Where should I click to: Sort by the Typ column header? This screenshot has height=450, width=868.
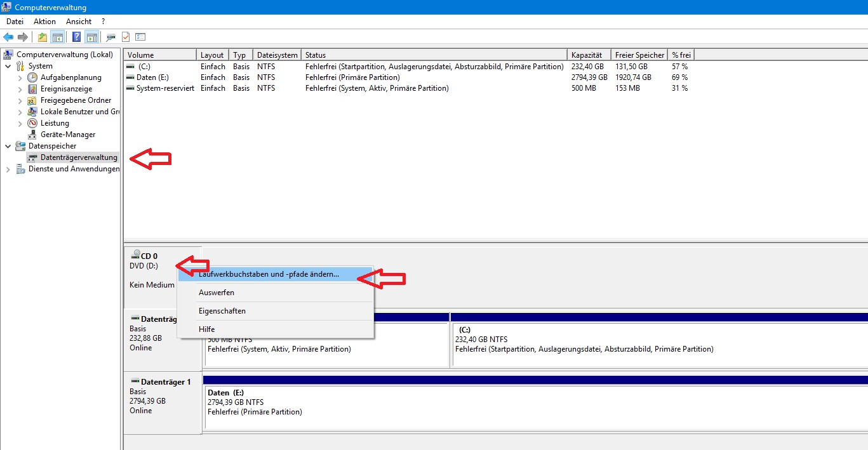pos(241,55)
